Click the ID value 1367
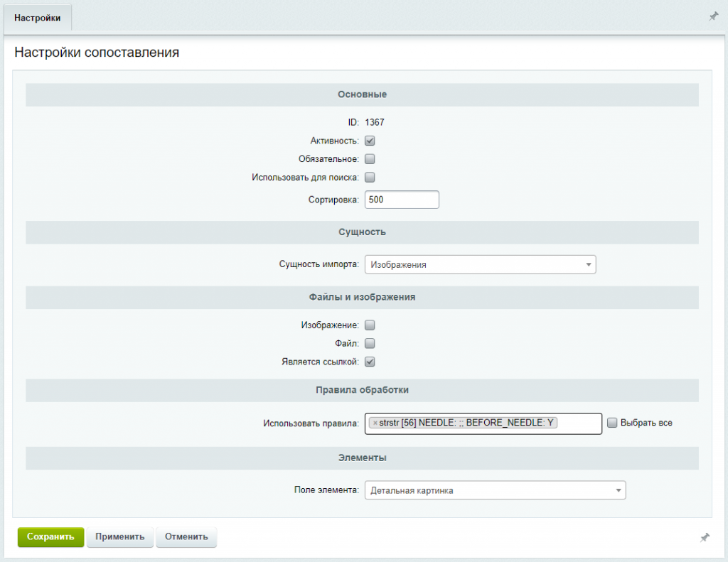 [x=375, y=122]
